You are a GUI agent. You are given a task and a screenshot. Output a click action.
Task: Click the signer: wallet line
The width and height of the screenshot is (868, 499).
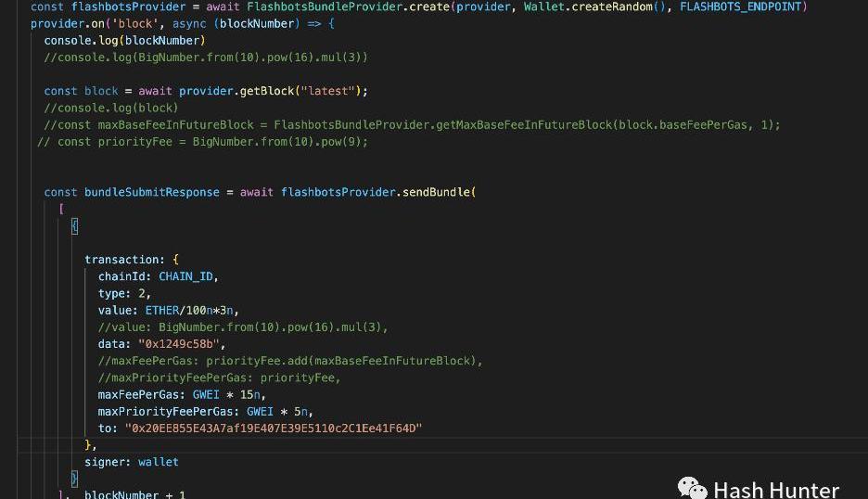(131, 462)
